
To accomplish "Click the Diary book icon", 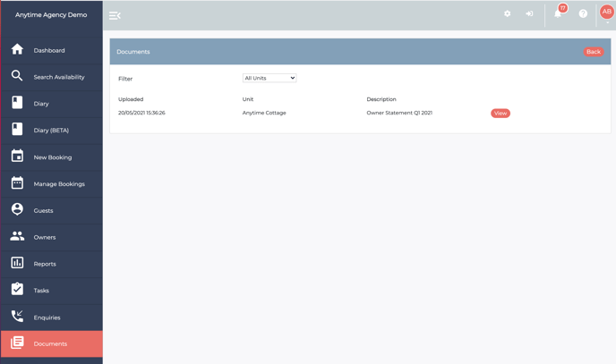I will click(17, 102).
